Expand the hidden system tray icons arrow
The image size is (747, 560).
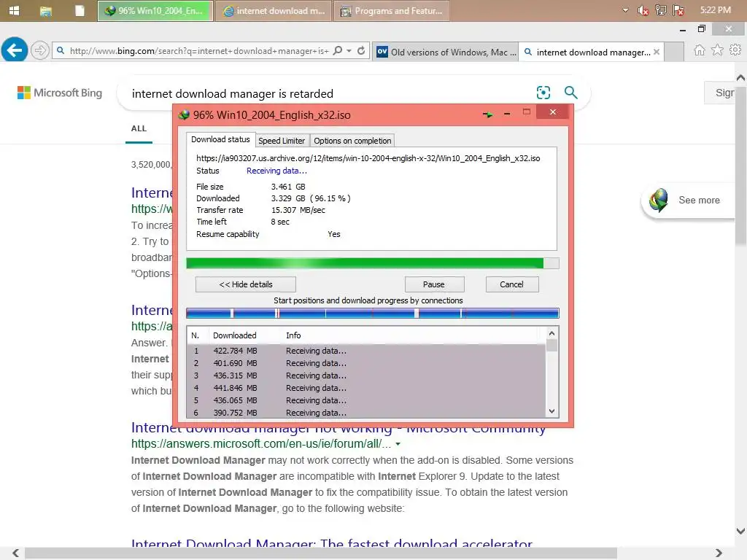click(625, 10)
